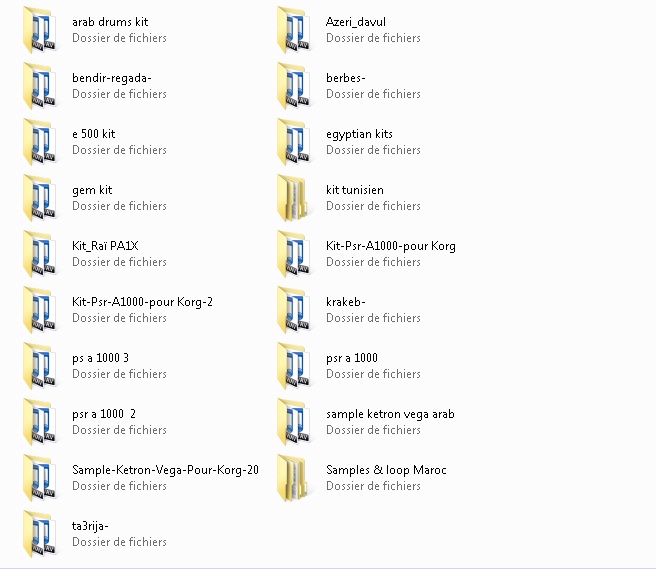Viewport: 656px width, 569px height.
Task: Click the 'Kit-Psr-A1000-pour Korg-2' folder name
Action: point(142,302)
